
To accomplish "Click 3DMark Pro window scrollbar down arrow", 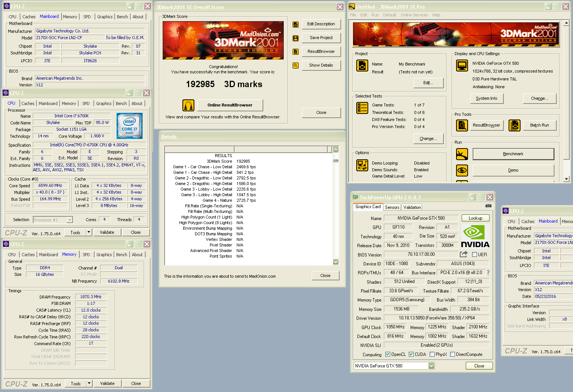I will 566,179.
